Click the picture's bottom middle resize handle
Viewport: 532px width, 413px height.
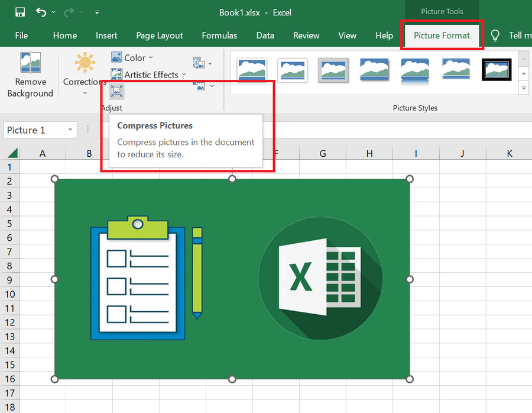232,379
